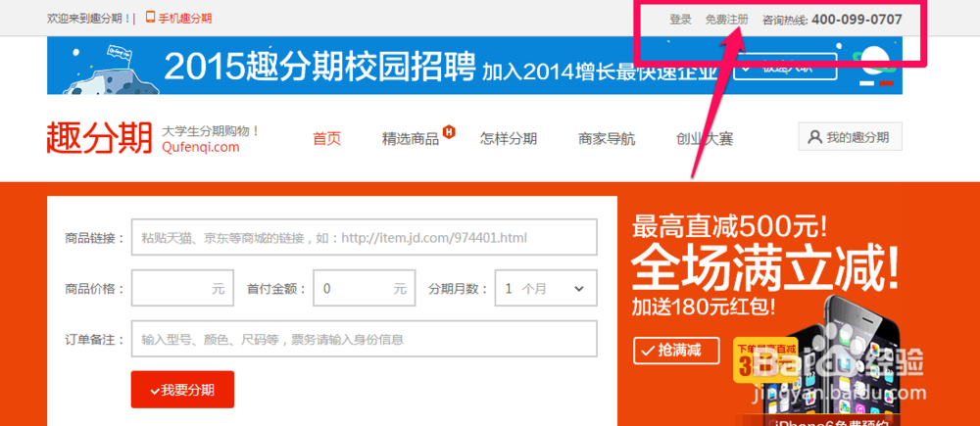Click the hot badge next to 精选商品
Image resolution: width=980 pixels, height=426 pixels.
449,132
